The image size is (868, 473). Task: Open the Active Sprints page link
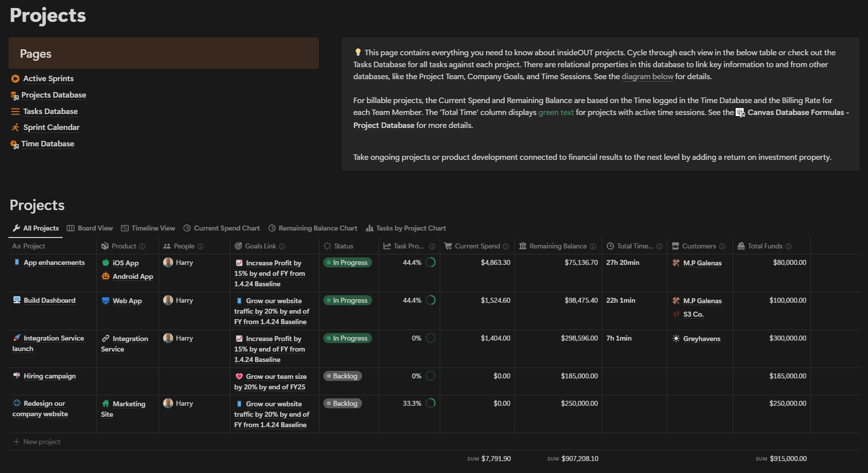coord(48,79)
